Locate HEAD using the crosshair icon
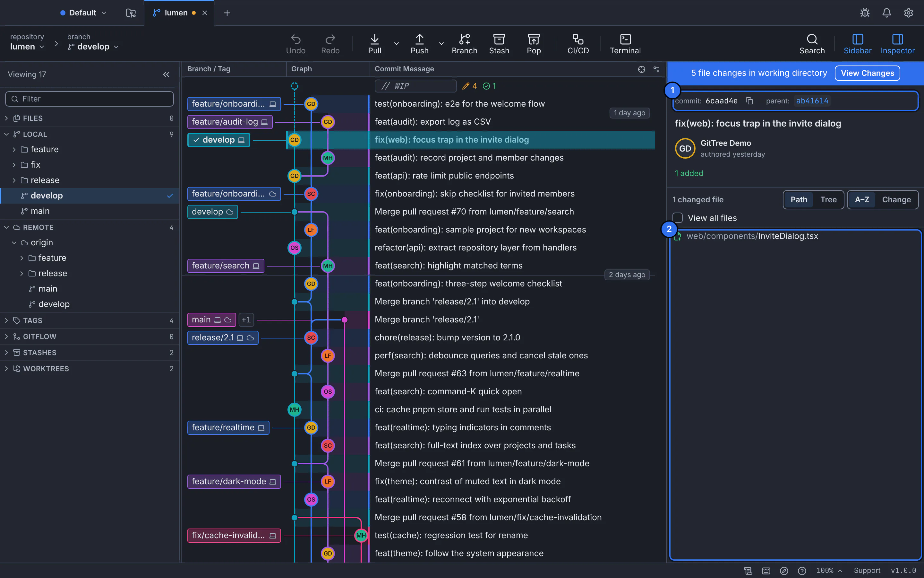The image size is (924, 578). click(641, 69)
